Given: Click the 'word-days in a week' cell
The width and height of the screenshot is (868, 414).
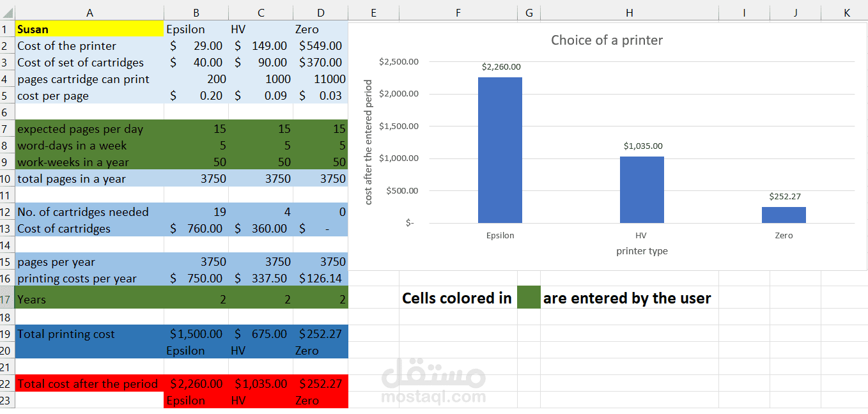Looking at the screenshot, I should (89, 145).
